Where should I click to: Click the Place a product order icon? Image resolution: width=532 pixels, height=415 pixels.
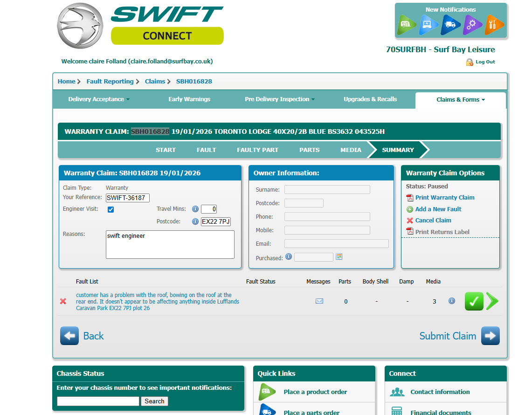tap(267, 392)
